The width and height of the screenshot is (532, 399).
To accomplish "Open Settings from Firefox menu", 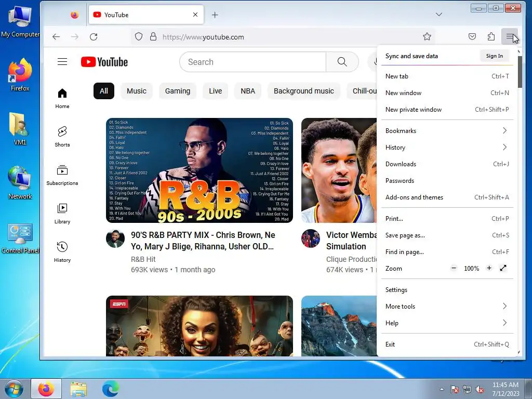I will tap(447, 289).
